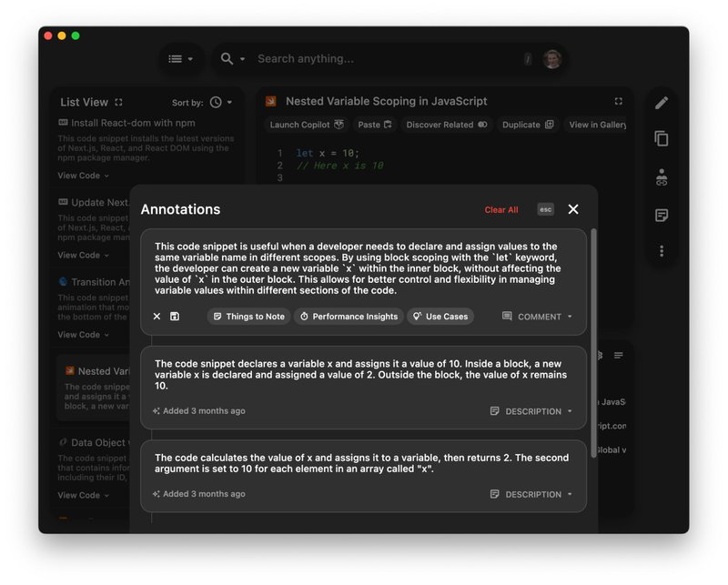The height and width of the screenshot is (585, 728).
Task: Expand the List View fullscreen icon
Action: (x=119, y=102)
